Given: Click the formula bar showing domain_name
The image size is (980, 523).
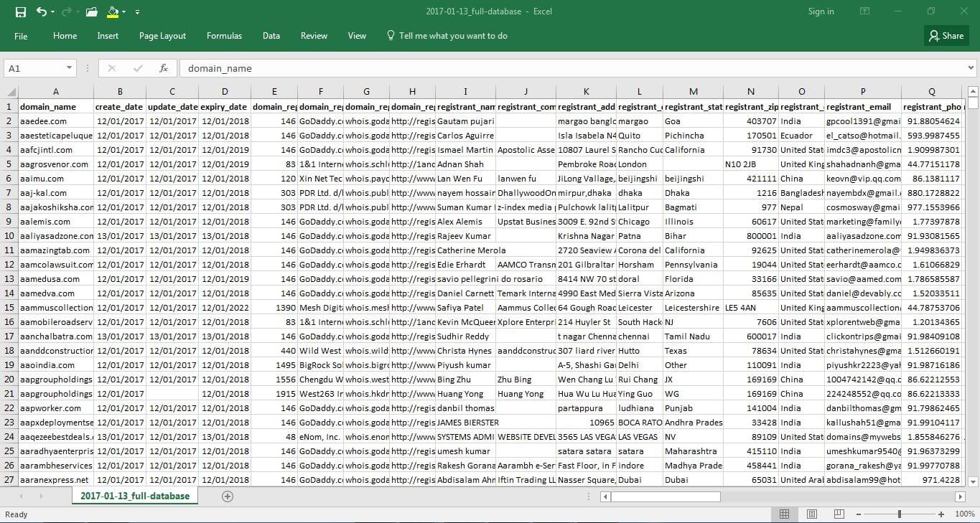Looking at the screenshot, I should tap(571, 68).
